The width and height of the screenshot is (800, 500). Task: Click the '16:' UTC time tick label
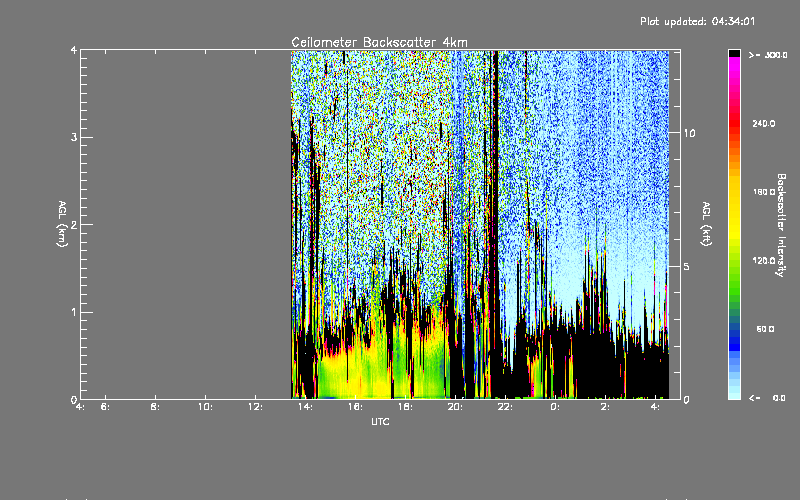click(355, 407)
